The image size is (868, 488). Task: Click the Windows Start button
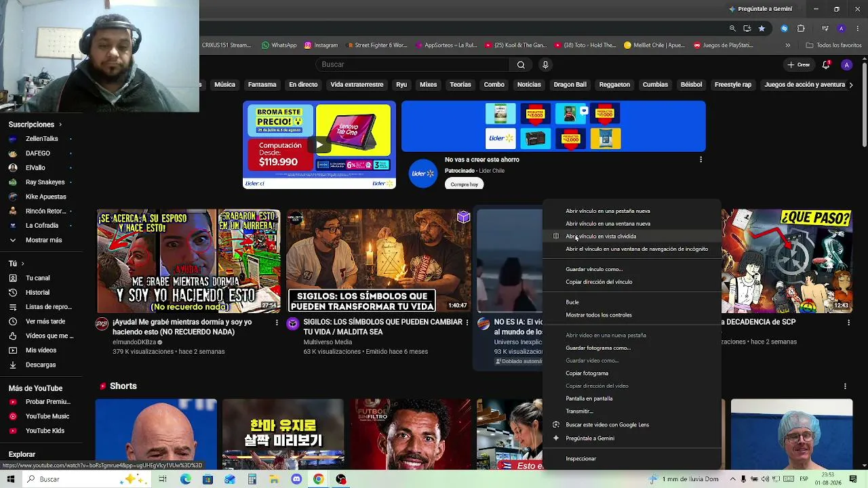point(11,479)
